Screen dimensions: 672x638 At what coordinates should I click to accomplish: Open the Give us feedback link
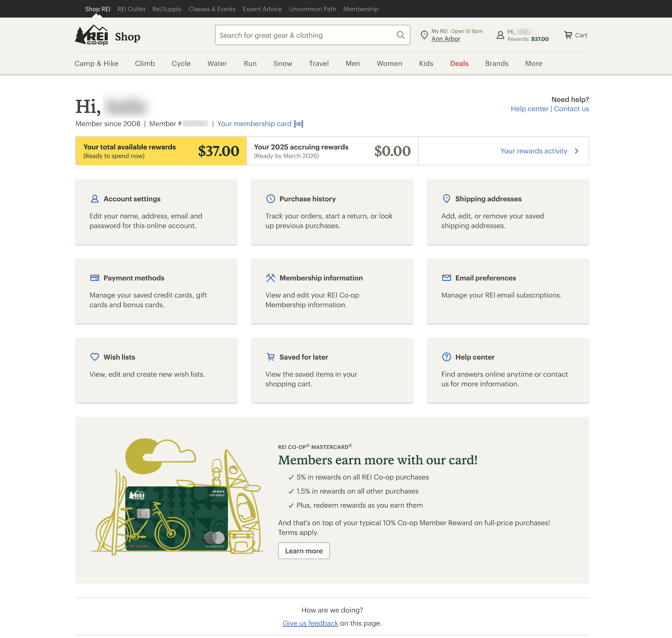pos(310,623)
